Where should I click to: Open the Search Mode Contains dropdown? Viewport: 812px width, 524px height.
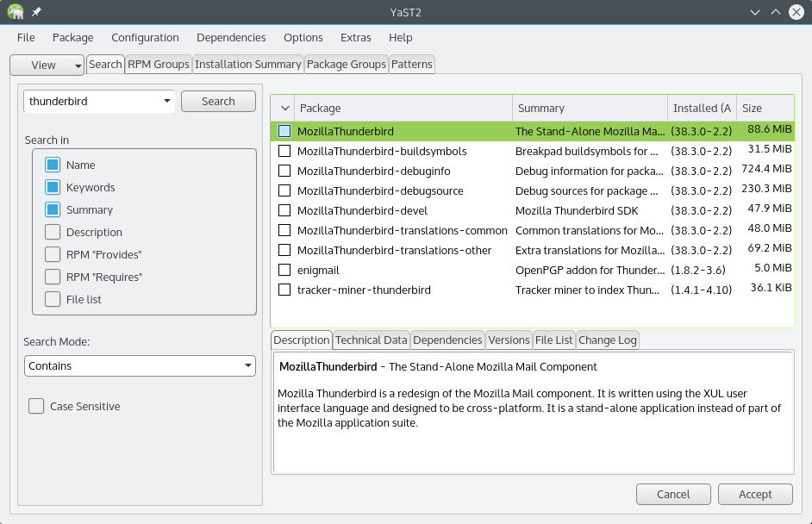pyautogui.click(x=140, y=365)
